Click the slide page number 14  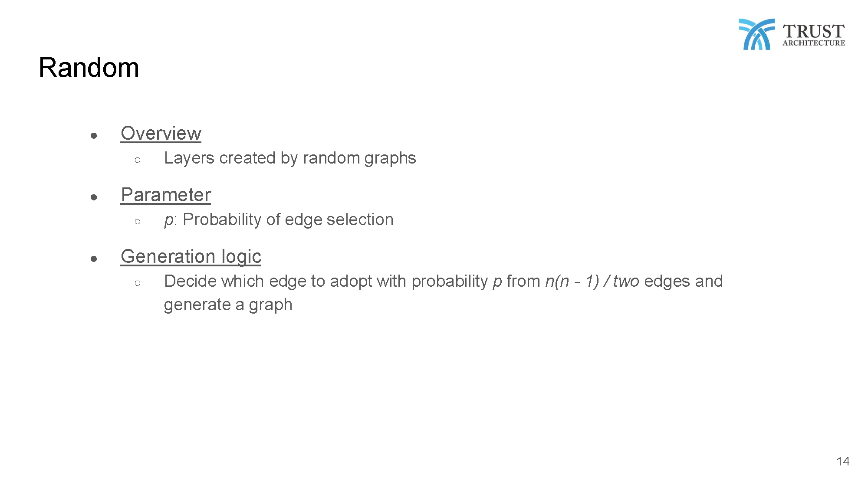843,461
